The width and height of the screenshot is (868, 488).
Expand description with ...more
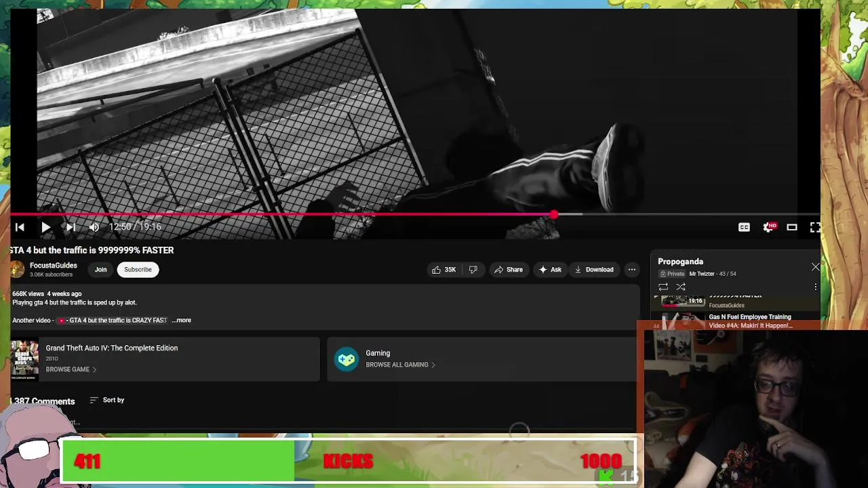coord(182,320)
